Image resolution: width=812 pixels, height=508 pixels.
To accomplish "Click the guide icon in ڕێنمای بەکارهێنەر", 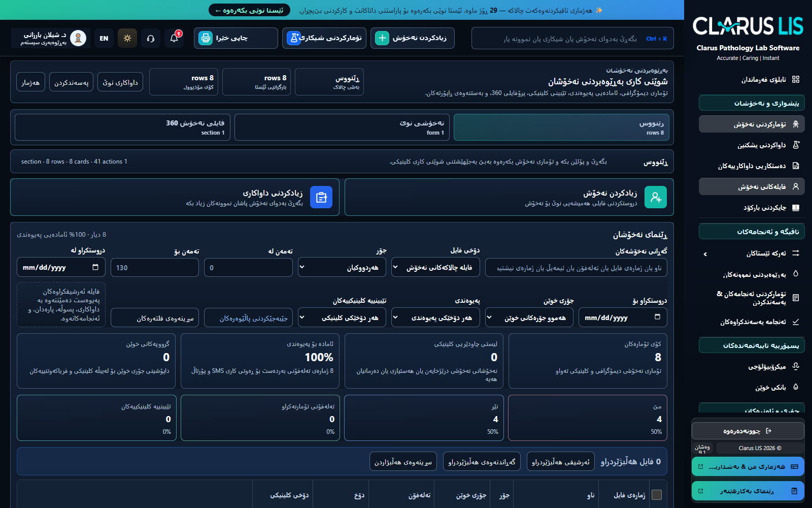I will [794, 491].
